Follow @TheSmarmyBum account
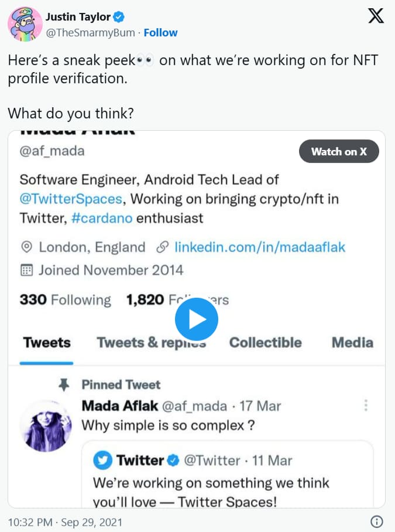The height and width of the screenshot is (532, 395). pyautogui.click(x=160, y=33)
